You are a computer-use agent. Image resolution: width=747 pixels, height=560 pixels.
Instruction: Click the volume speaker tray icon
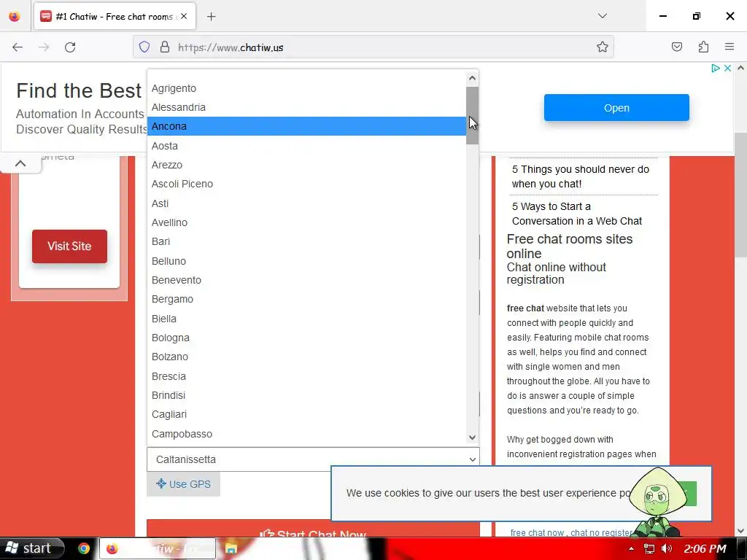pyautogui.click(x=667, y=548)
